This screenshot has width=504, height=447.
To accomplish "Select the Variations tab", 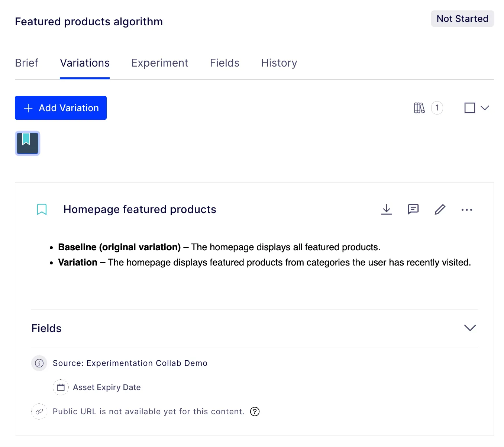I will click(85, 63).
